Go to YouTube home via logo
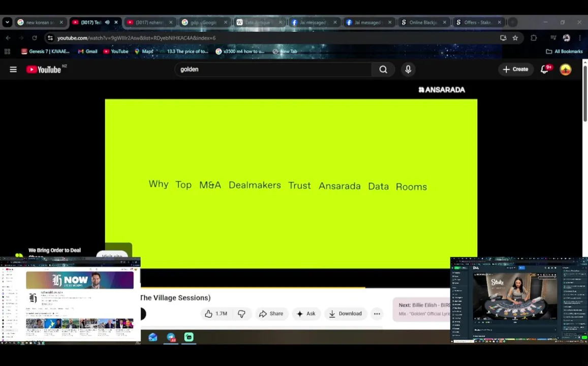The width and height of the screenshot is (588, 366). click(x=44, y=69)
